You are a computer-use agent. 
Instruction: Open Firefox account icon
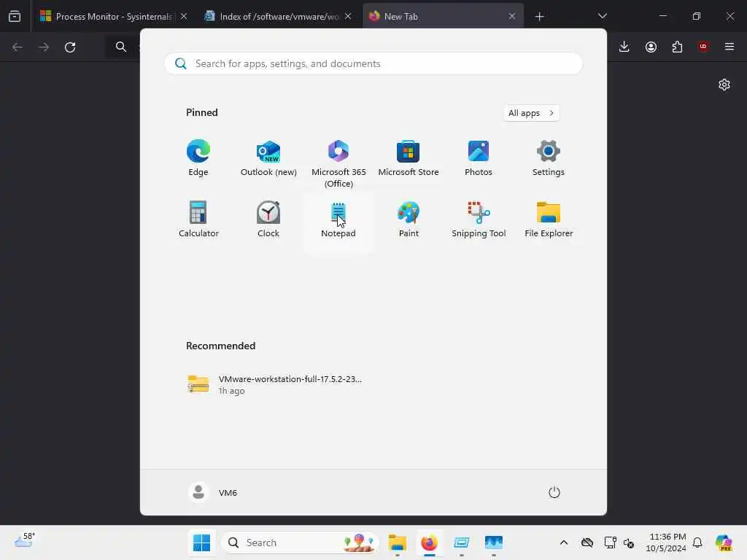(651, 47)
